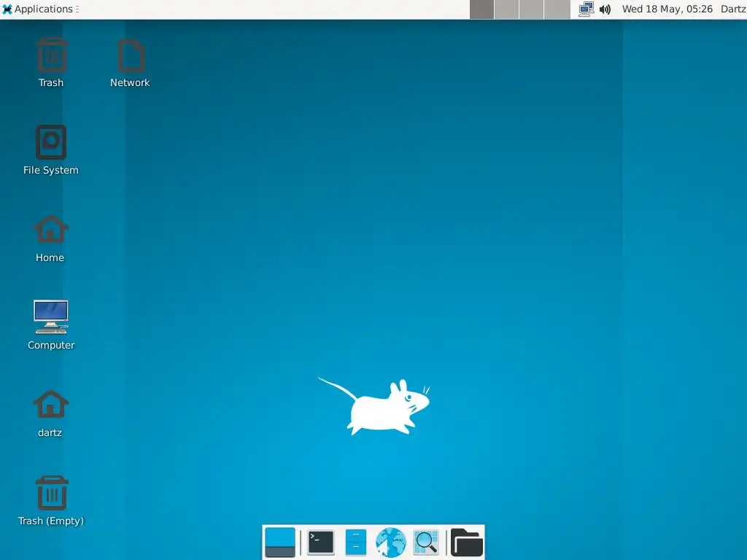Viewport: 747px width, 560px height.
Task: Click the 'Computer' icon label text
Action: point(51,345)
